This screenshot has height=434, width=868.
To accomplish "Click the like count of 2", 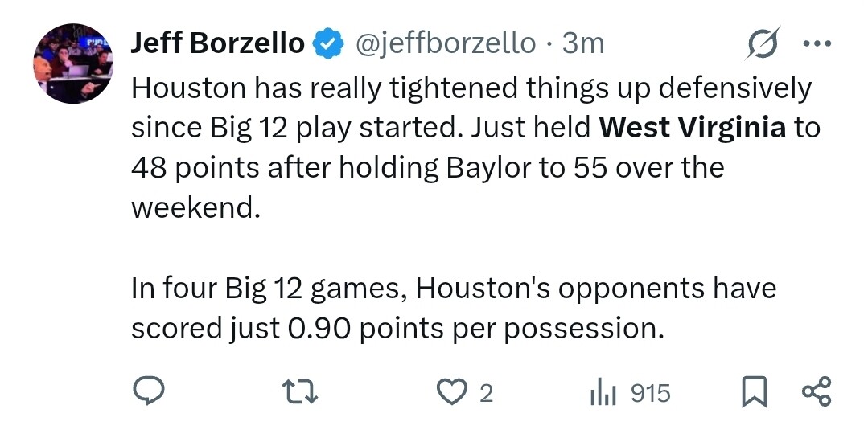I will (x=485, y=393).
